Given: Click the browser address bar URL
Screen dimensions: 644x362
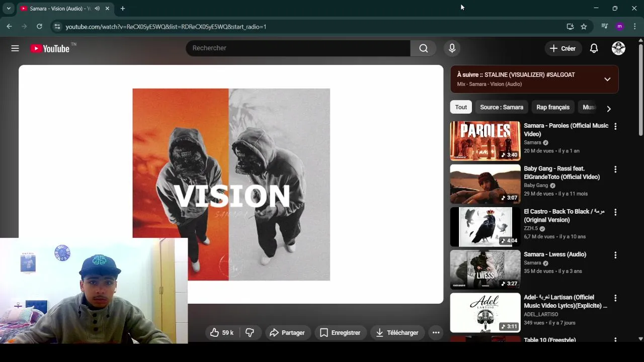Looking at the screenshot, I should (166, 27).
